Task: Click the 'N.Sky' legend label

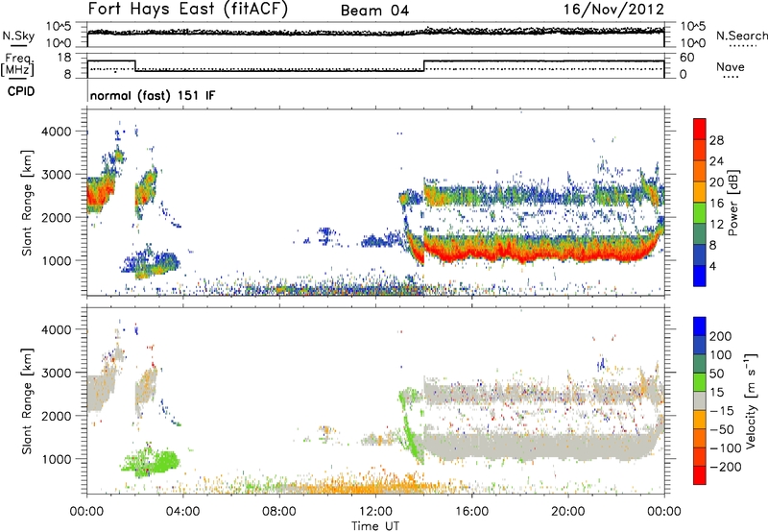Action: pos(18,36)
